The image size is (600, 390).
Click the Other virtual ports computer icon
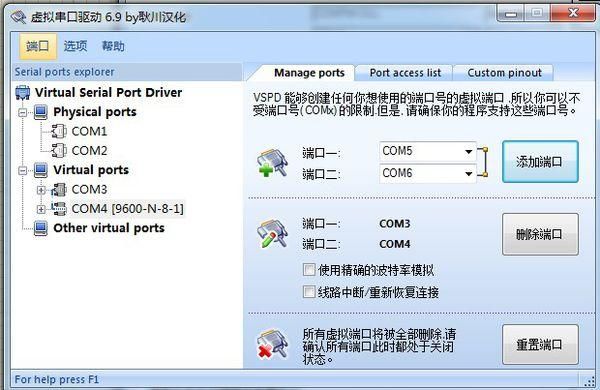pos(41,228)
